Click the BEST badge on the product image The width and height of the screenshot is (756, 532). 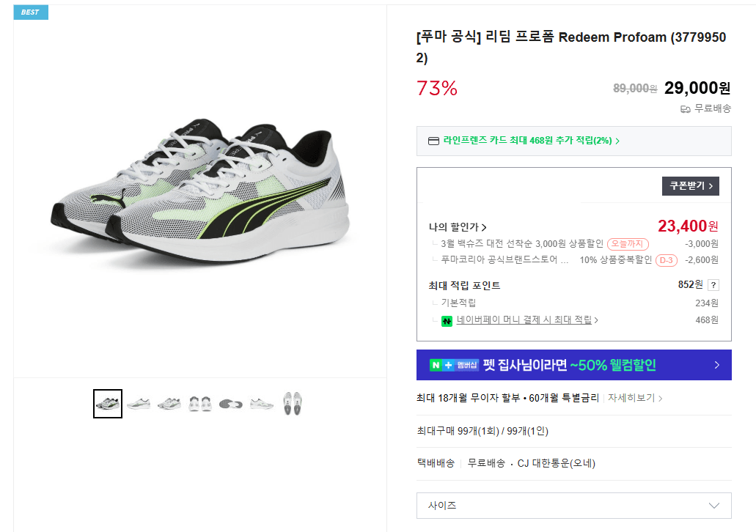point(30,12)
